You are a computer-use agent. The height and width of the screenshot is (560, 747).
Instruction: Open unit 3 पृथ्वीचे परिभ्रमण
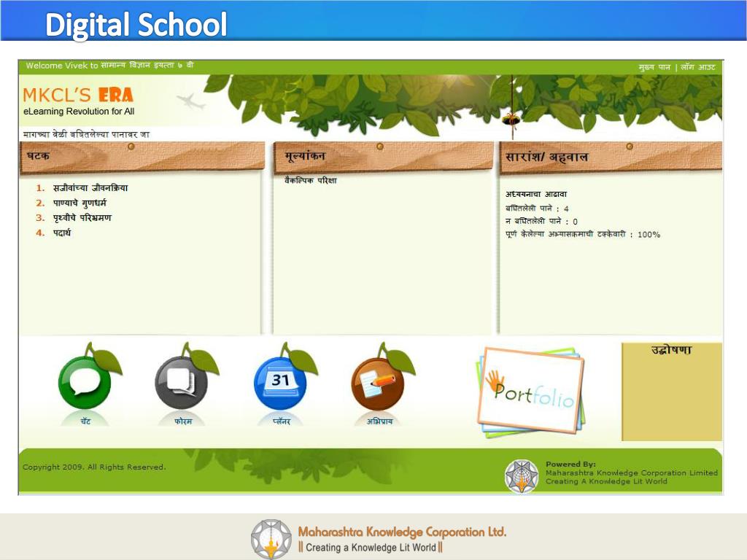(x=82, y=217)
